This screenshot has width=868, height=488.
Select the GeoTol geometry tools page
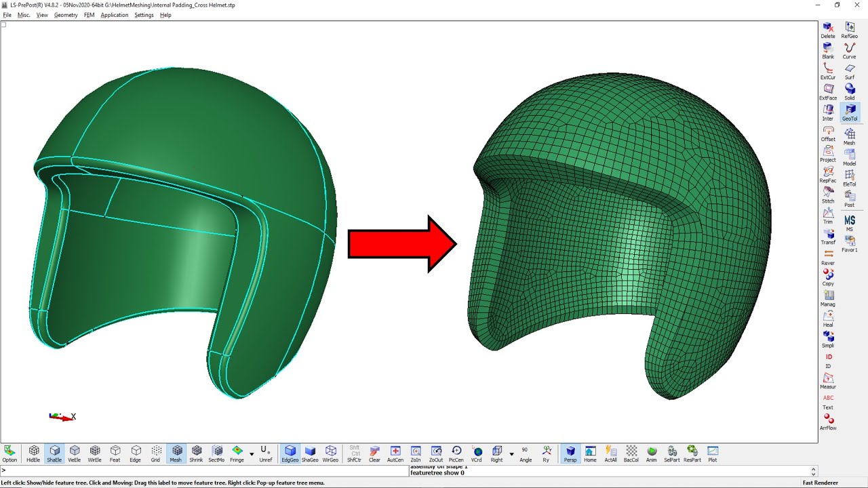850,113
